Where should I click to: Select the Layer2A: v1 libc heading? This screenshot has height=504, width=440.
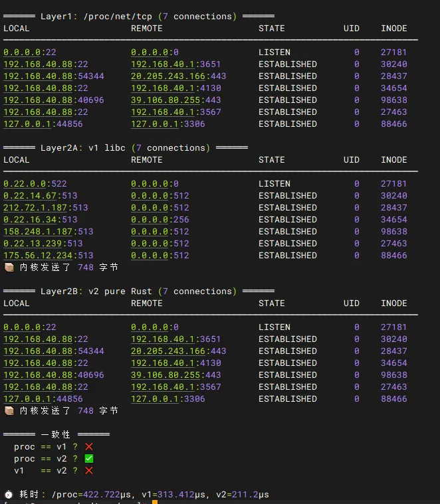(125, 148)
